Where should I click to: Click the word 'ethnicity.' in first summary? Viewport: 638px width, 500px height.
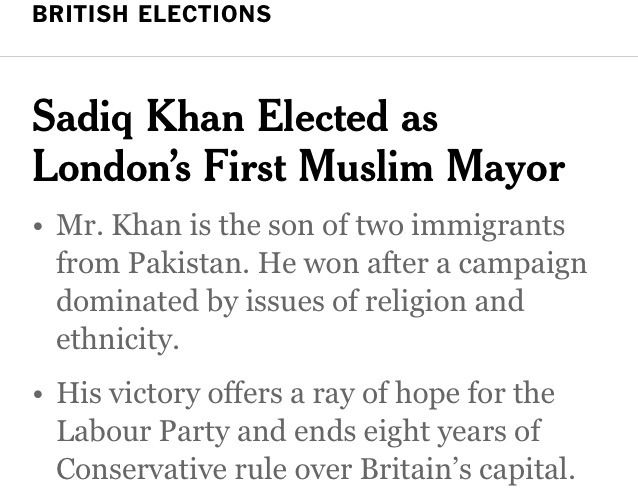(118, 339)
